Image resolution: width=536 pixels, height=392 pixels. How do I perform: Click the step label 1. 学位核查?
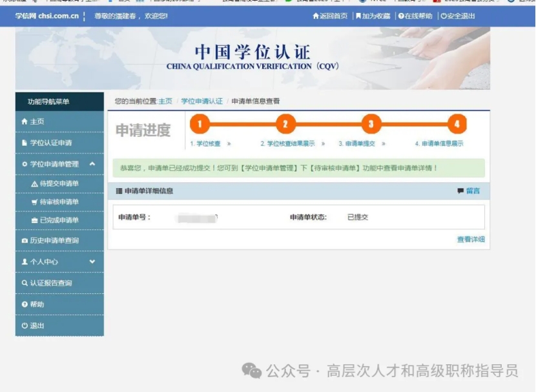[205, 143]
